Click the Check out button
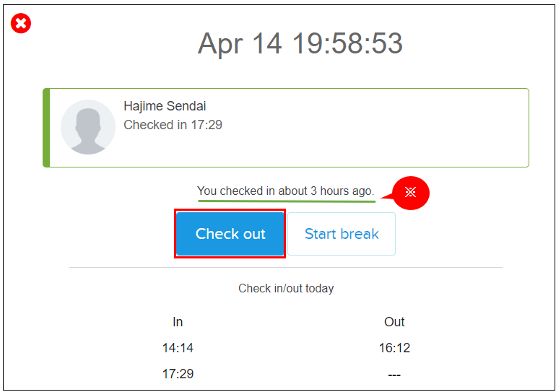Viewport: 556px width, 392px height. pyautogui.click(x=230, y=234)
